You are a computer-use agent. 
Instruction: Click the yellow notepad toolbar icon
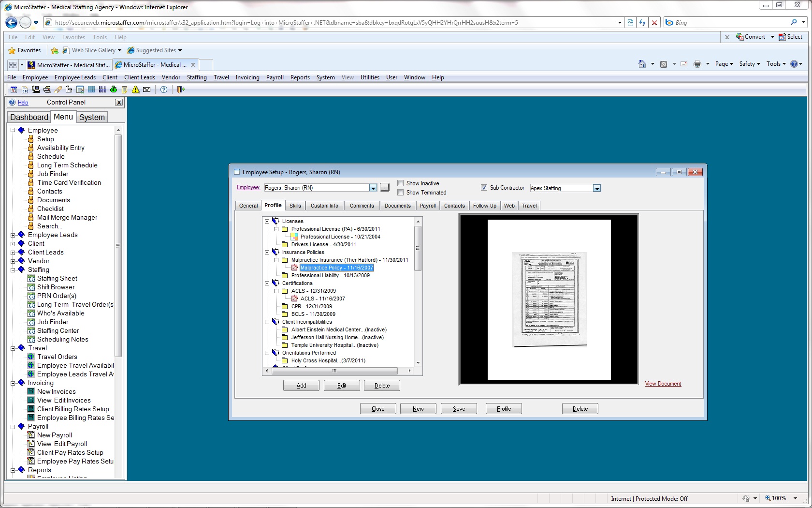125,90
